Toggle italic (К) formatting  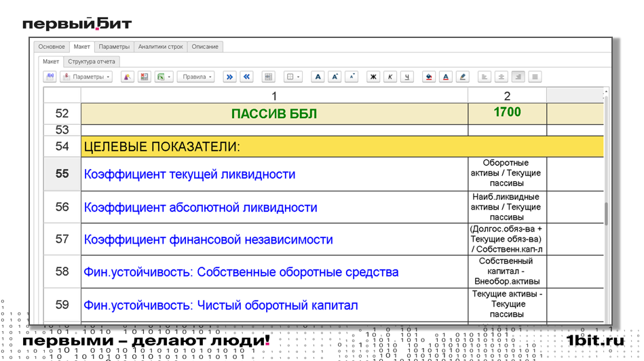pyautogui.click(x=390, y=77)
